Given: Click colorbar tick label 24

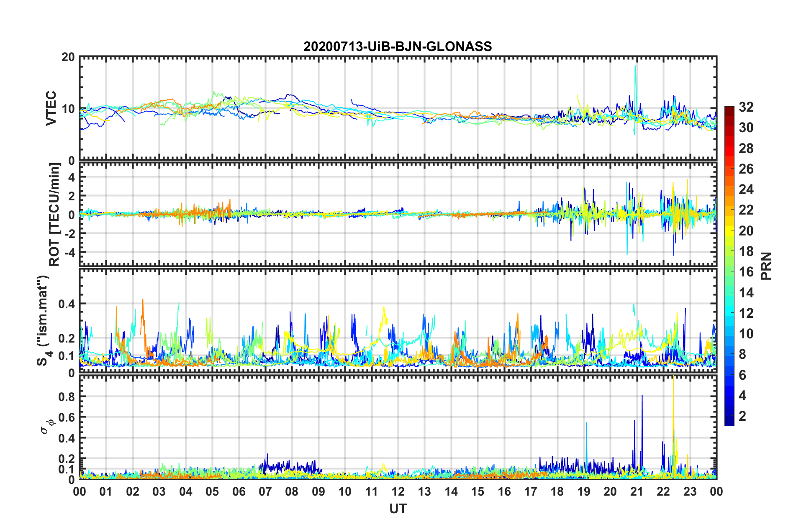Looking at the screenshot, I should [x=746, y=189].
